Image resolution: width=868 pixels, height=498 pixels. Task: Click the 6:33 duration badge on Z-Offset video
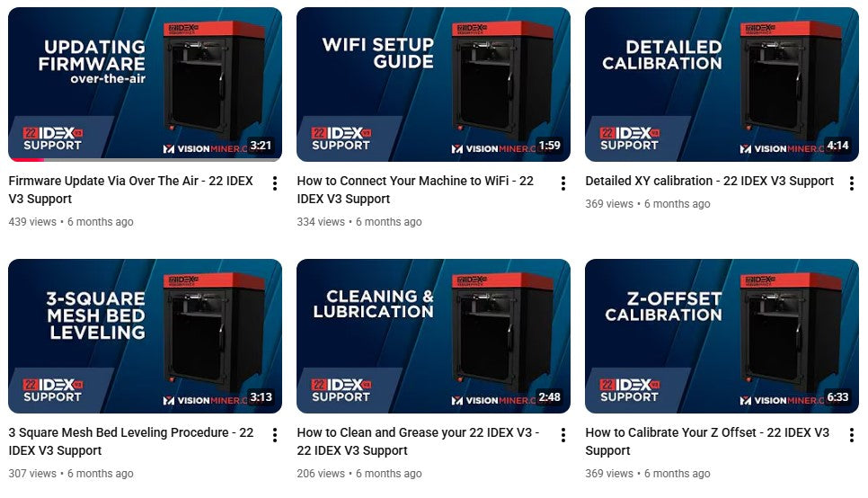click(x=837, y=396)
